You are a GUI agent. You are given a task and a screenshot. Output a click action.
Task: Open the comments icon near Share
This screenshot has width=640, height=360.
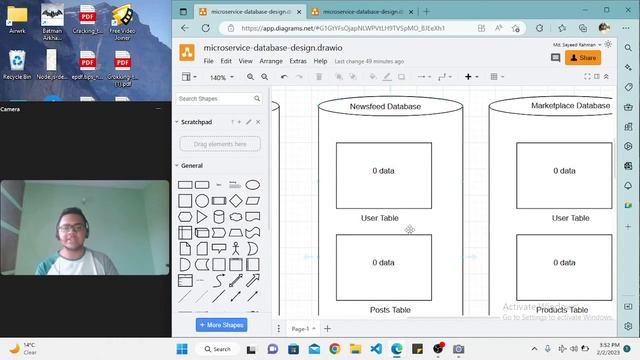click(555, 58)
